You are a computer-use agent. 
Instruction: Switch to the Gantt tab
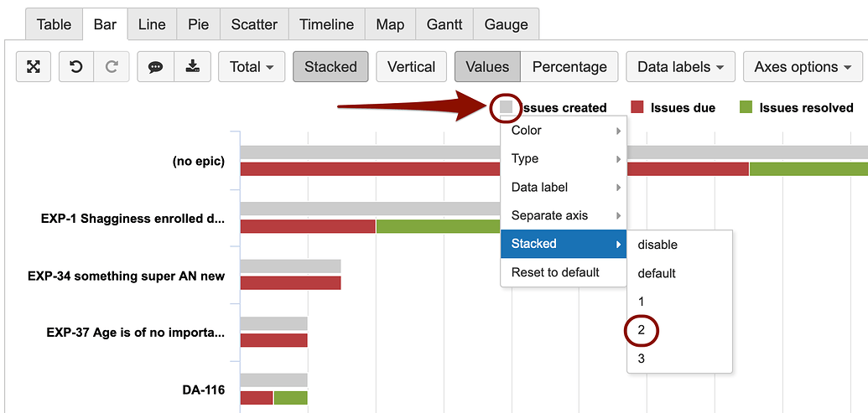tap(444, 24)
